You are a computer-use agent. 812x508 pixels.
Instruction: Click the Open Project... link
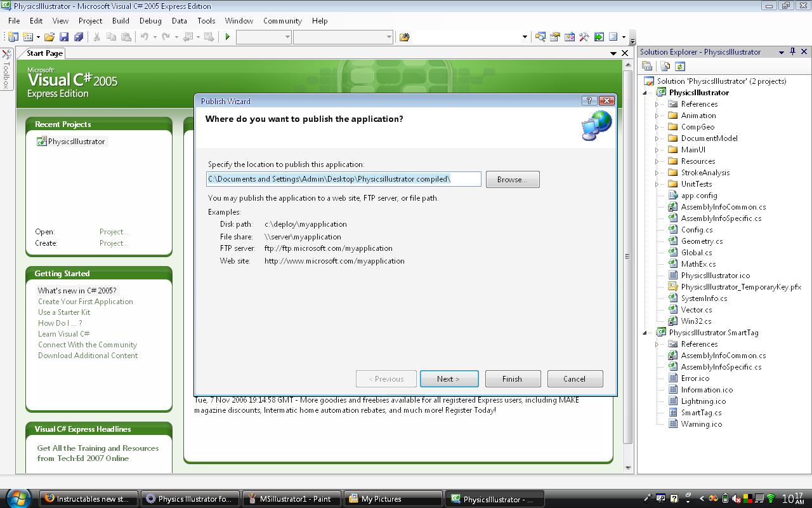point(114,231)
